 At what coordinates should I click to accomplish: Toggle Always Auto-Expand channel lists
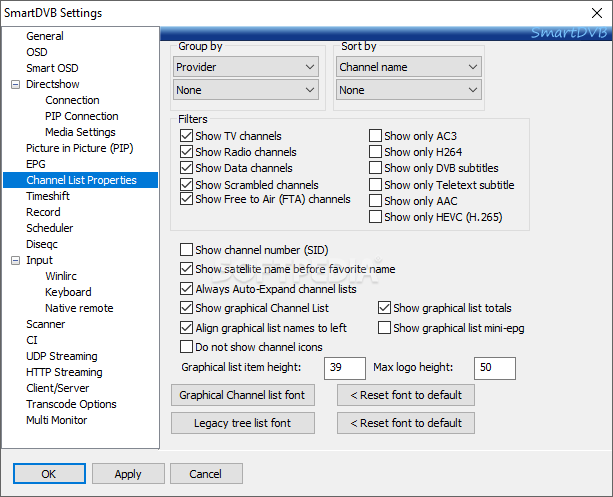(x=186, y=289)
